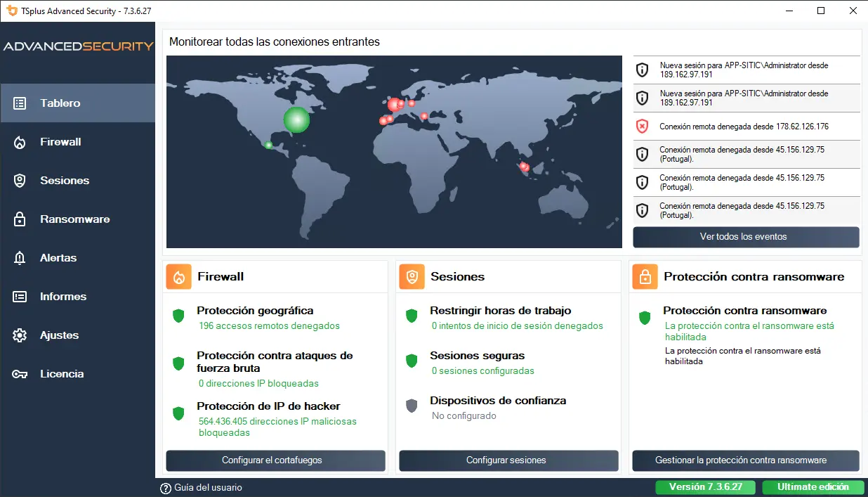
Task: Click the Sesiones shield icon in sidebar
Action: pyautogui.click(x=20, y=181)
